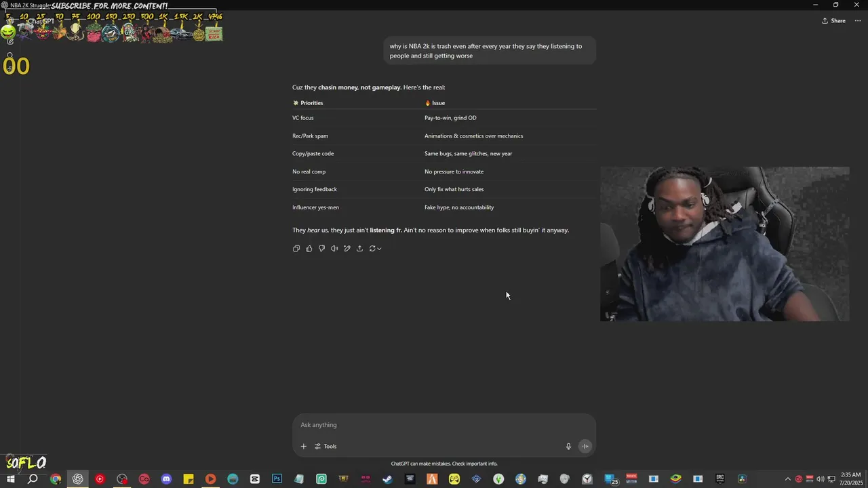Image resolution: width=868 pixels, height=488 pixels.
Task: Click the user message about NBA 2k
Action: (490, 51)
